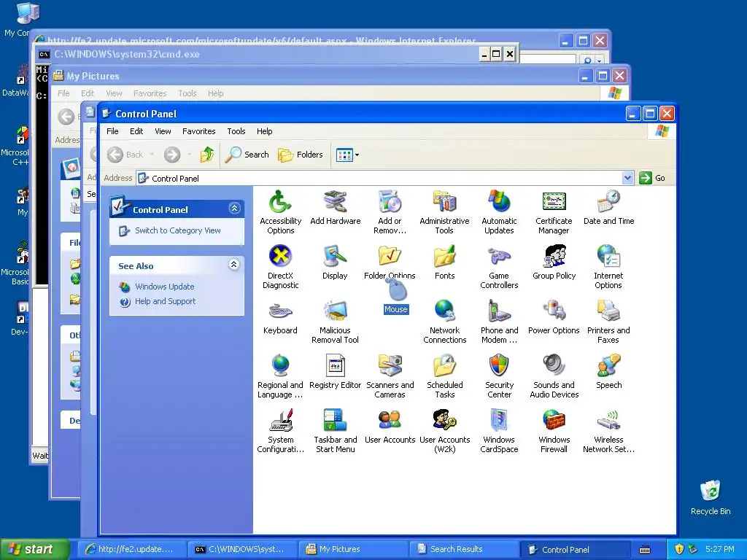Open the Address bar dropdown arrow
The height and width of the screenshot is (560, 747).
click(x=627, y=178)
